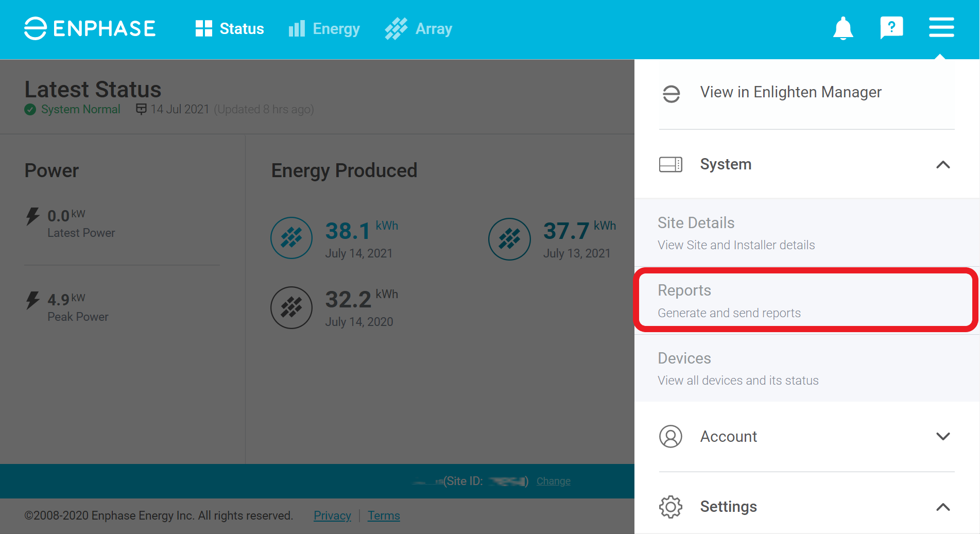This screenshot has height=534, width=980.
Task: Collapse the System section
Action: tap(943, 165)
